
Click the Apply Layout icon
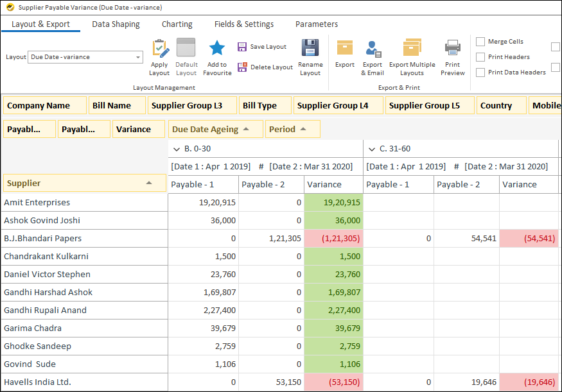pos(159,49)
